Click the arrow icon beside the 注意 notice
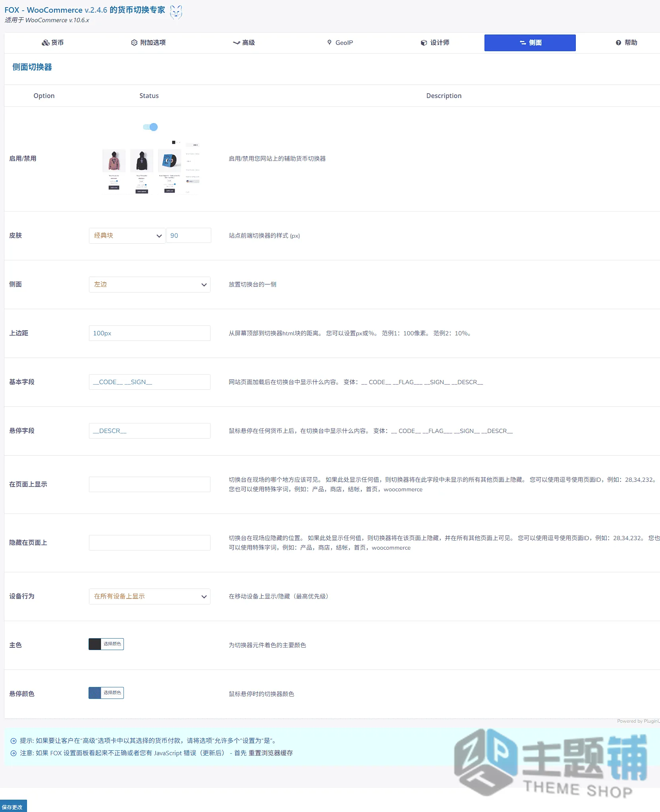 coord(14,753)
